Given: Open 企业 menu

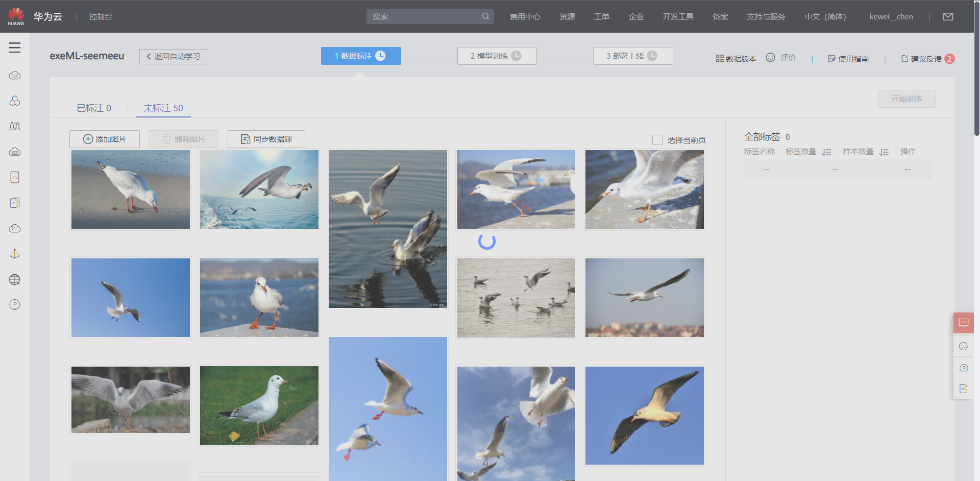Looking at the screenshot, I should coord(636,17).
